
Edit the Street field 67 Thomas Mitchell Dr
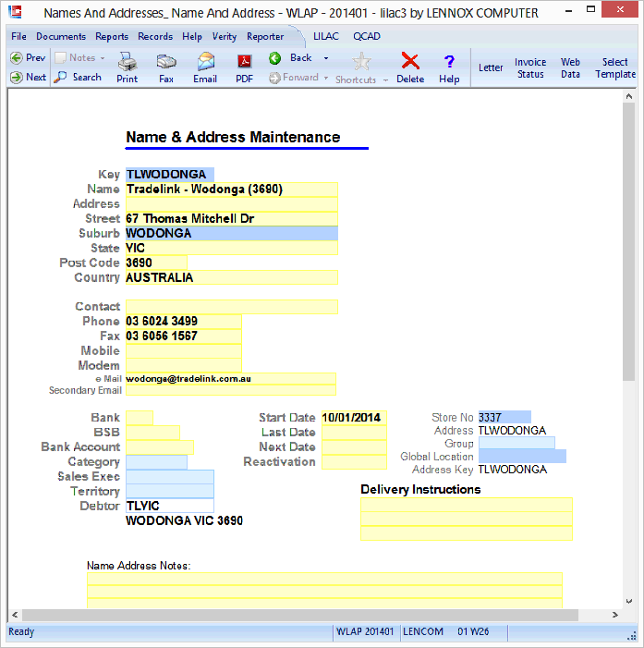point(232,218)
